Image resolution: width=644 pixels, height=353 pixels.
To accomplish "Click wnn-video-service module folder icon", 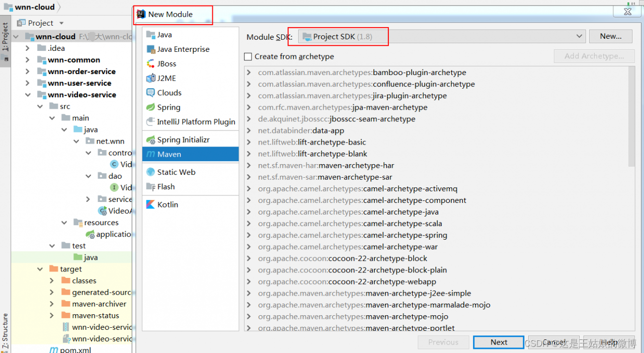I will (x=41, y=95).
